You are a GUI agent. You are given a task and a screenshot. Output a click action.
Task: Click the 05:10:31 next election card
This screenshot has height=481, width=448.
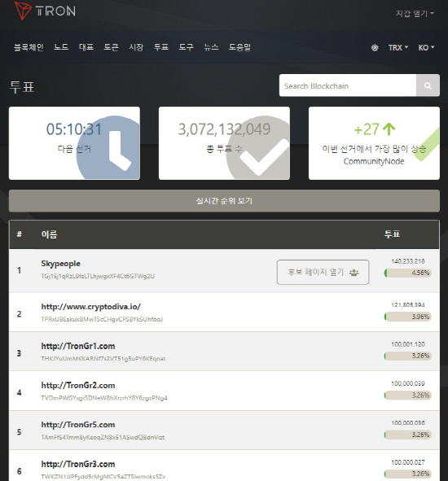coord(74,143)
